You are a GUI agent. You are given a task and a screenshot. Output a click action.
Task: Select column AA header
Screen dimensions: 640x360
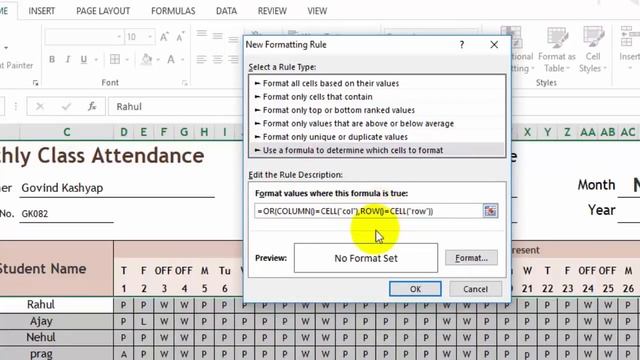pyautogui.click(x=588, y=132)
